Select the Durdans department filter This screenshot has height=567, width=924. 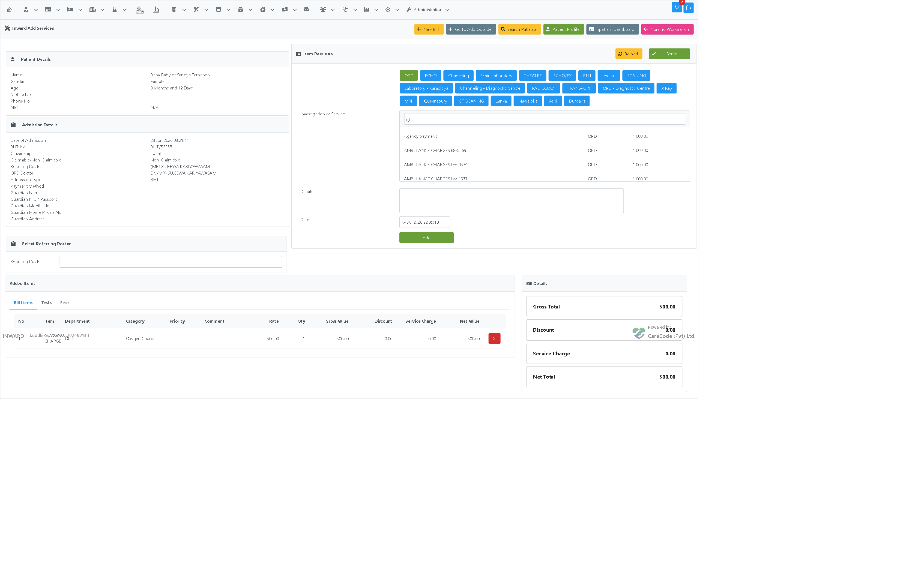pos(577,101)
